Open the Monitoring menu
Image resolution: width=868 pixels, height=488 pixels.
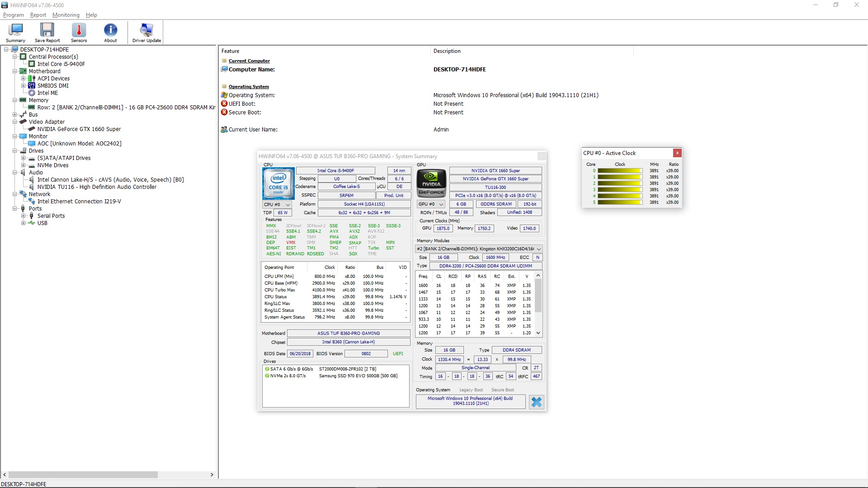click(66, 15)
